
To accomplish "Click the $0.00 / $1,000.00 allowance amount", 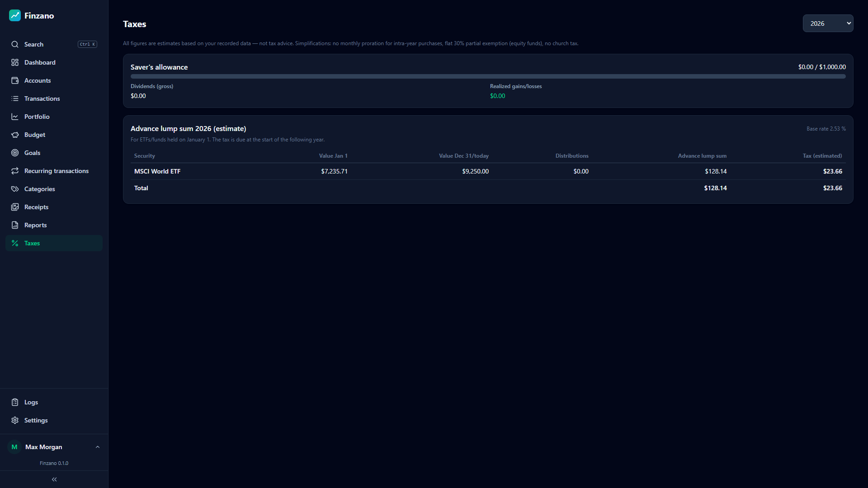I will tap(822, 67).
